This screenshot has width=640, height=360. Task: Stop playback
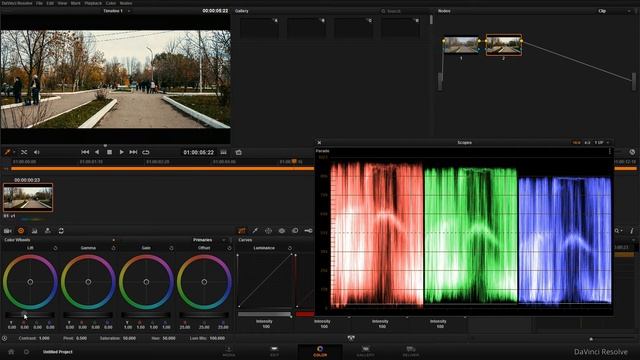(109, 152)
